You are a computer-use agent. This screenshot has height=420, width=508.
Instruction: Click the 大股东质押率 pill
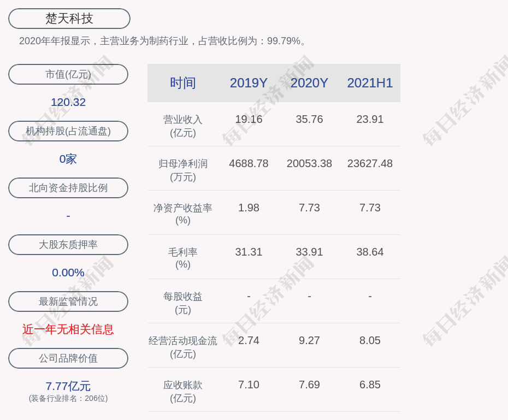pyautogui.click(x=68, y=245)
